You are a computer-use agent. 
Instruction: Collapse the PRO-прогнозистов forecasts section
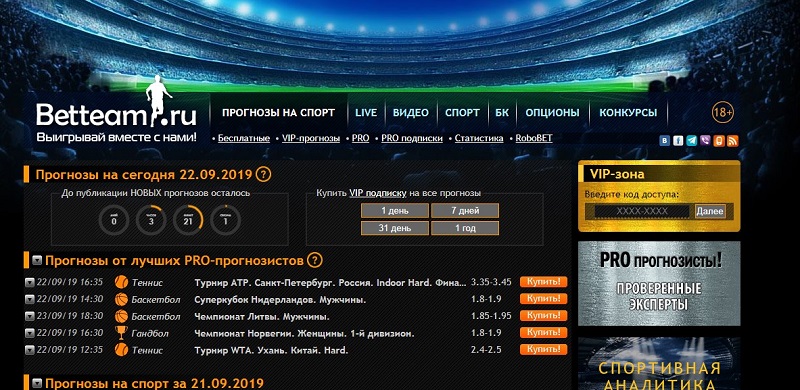click(x=37, y=261)
